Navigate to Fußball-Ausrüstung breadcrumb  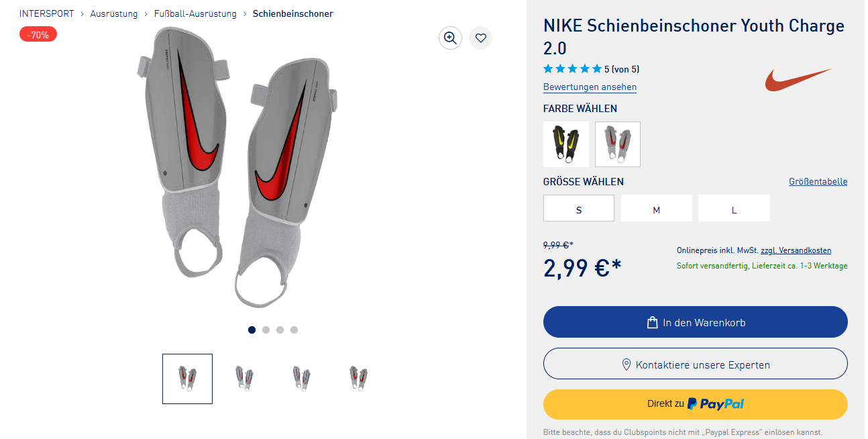tap(195, 14)
